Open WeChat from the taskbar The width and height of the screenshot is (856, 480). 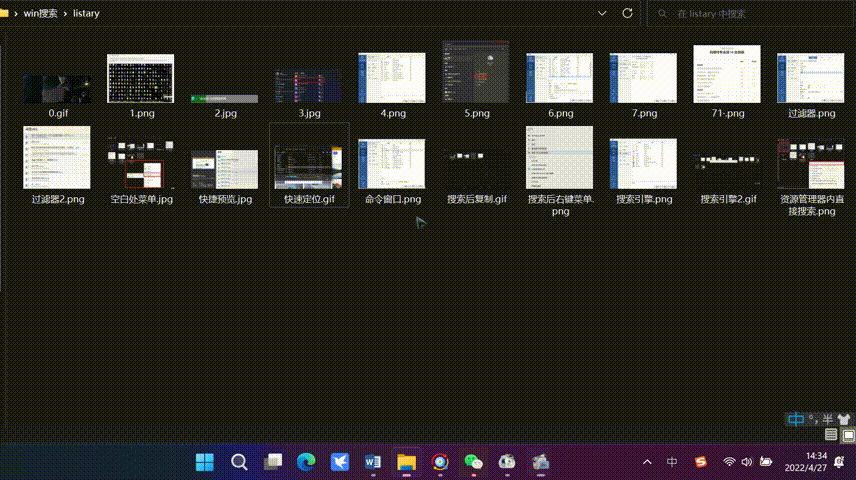tap(473, 462)
